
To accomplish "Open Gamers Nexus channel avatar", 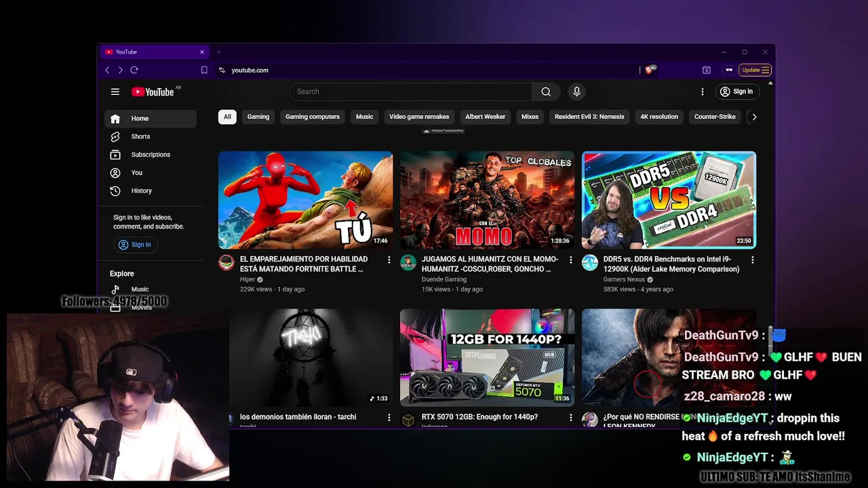I will [590, 263].
